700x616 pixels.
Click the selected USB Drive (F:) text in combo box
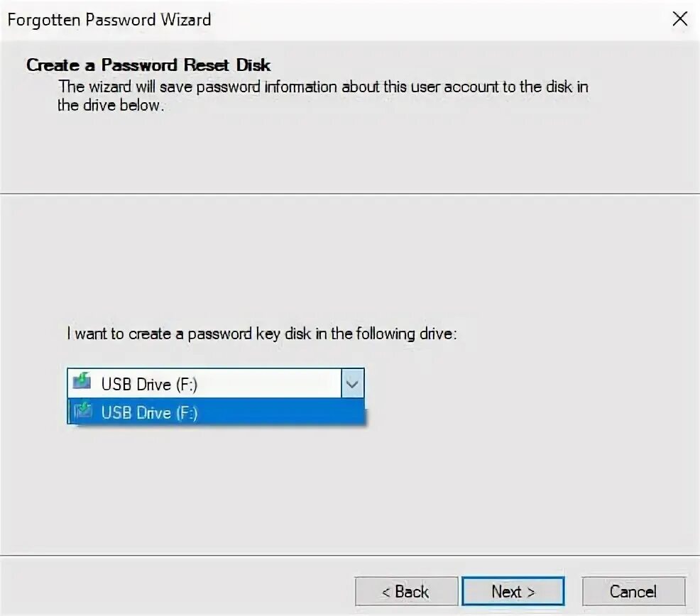149,385
